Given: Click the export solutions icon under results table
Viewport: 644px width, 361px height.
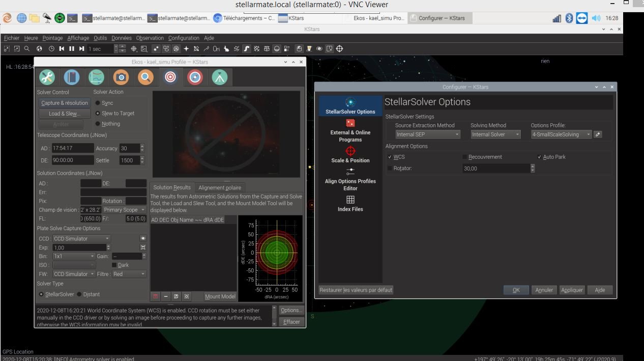Looking at the screenshot, I should coord(176,296).
